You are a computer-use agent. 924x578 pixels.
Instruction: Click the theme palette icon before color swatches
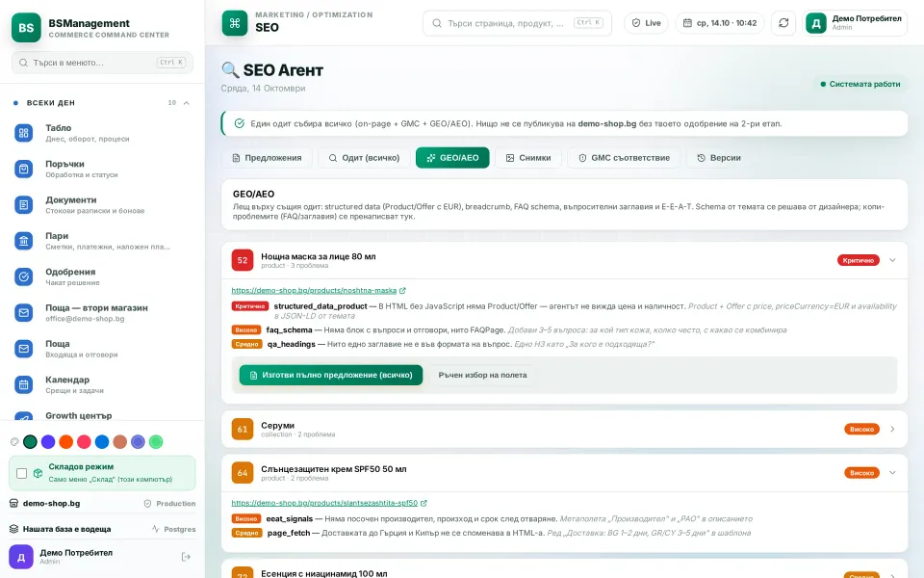coord(14,442)
